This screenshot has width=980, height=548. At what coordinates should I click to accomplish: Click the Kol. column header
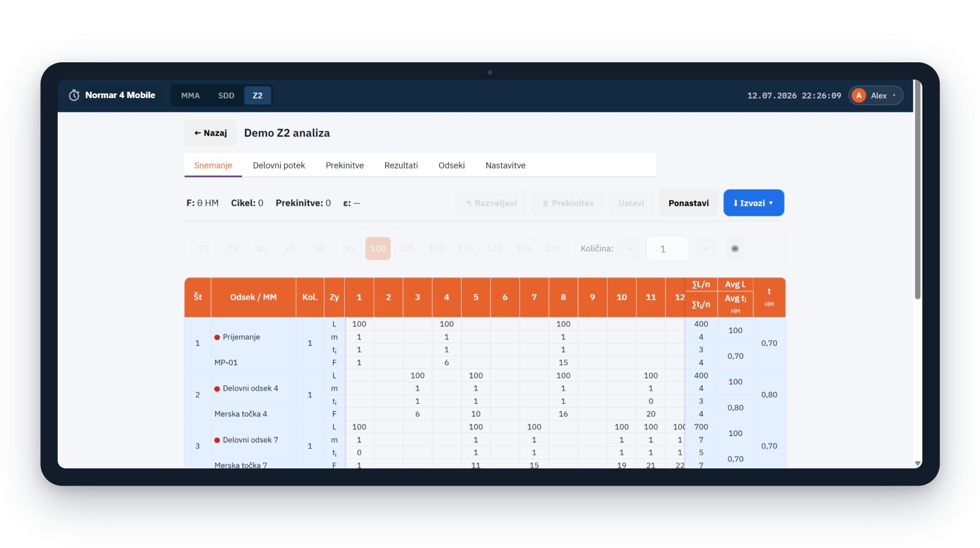(x=310, y=297)
